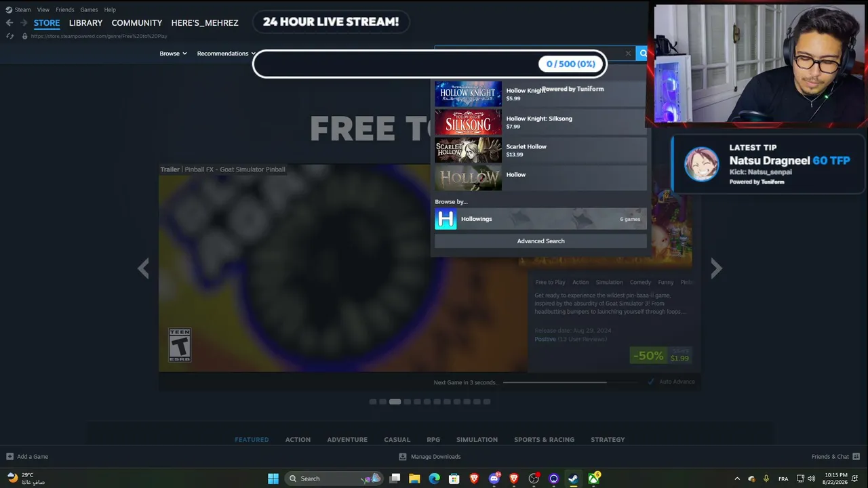
Task: Open OBS Studio from the taskbar
Action: [534, 479]
